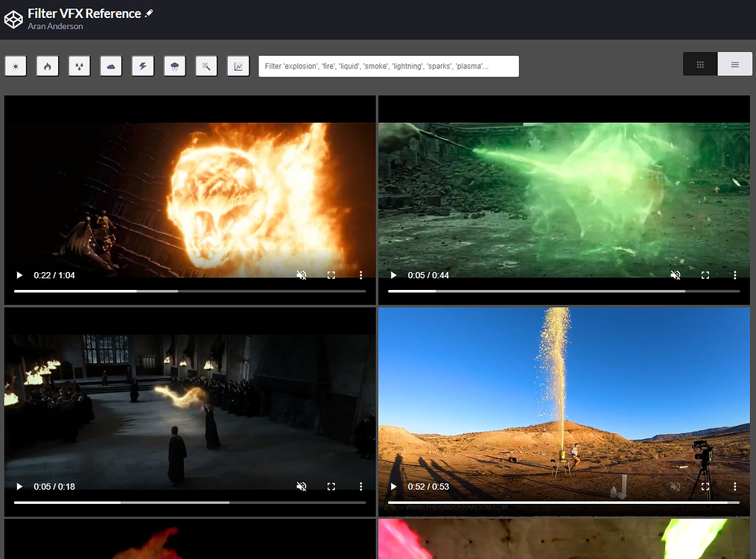Open the Great Hall video's options menu

point(361,486)
